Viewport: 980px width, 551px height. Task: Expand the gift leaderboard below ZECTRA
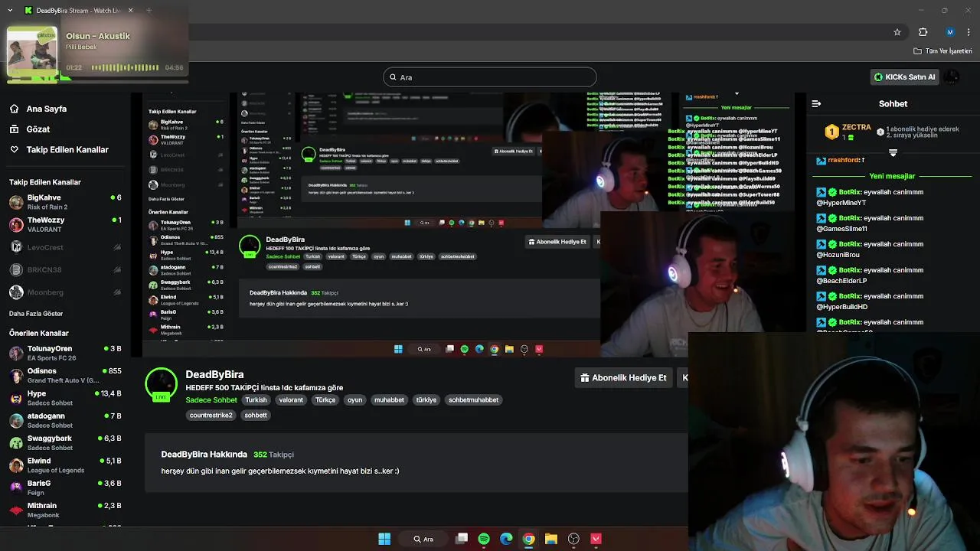[x=893, y=152]
